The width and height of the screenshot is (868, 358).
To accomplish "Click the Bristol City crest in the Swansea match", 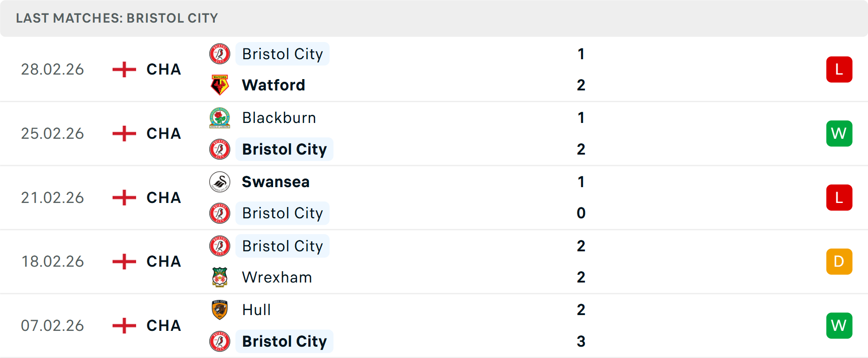I will click(x=220, y=213).
